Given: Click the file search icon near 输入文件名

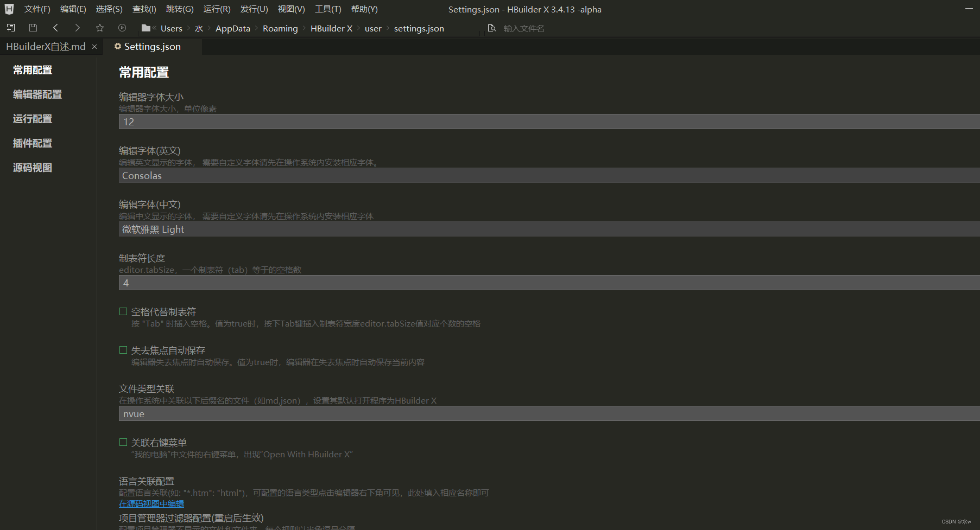Looking at the screenshot, I should tap(492, 28).
